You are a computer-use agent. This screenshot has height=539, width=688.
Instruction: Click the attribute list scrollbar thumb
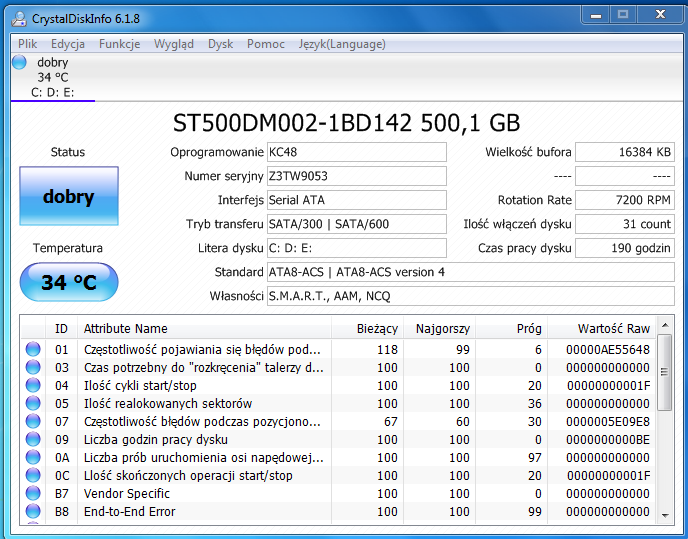click(x=665, y=372)
